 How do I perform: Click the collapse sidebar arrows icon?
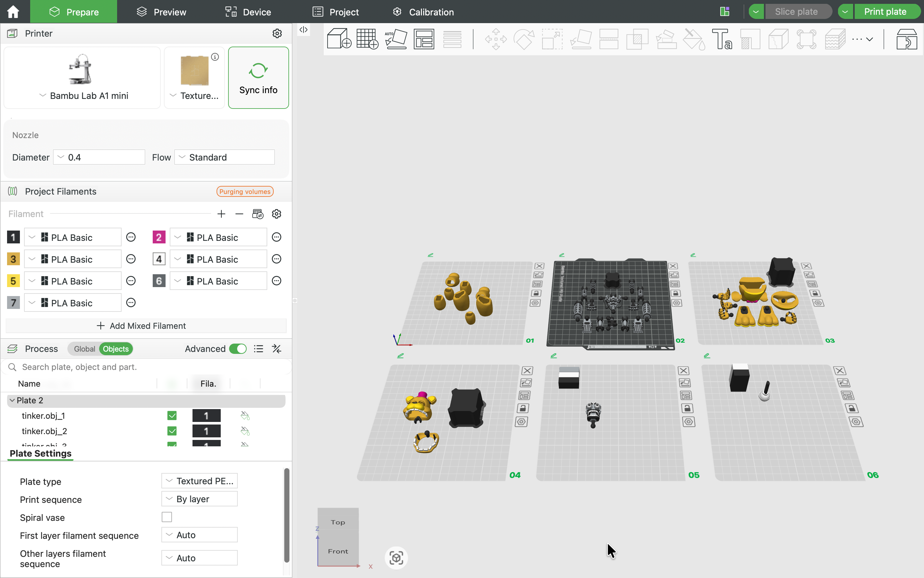pos(304,30)
